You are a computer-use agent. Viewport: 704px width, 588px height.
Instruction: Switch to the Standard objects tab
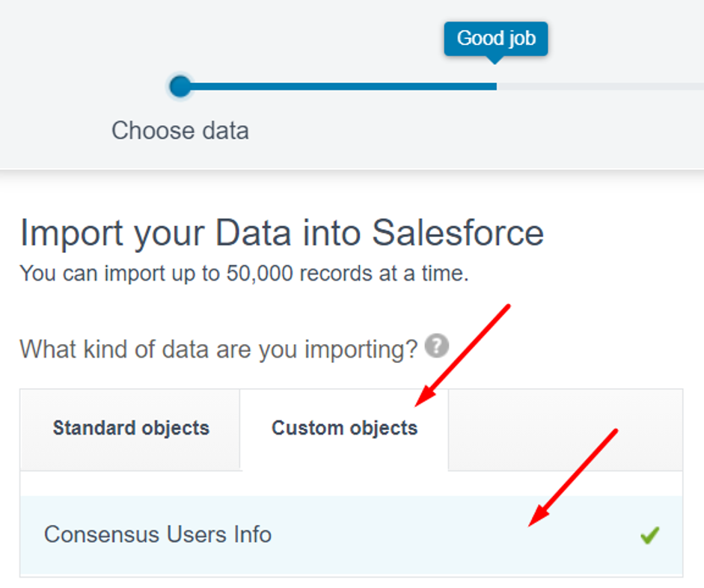click(131, 429)
